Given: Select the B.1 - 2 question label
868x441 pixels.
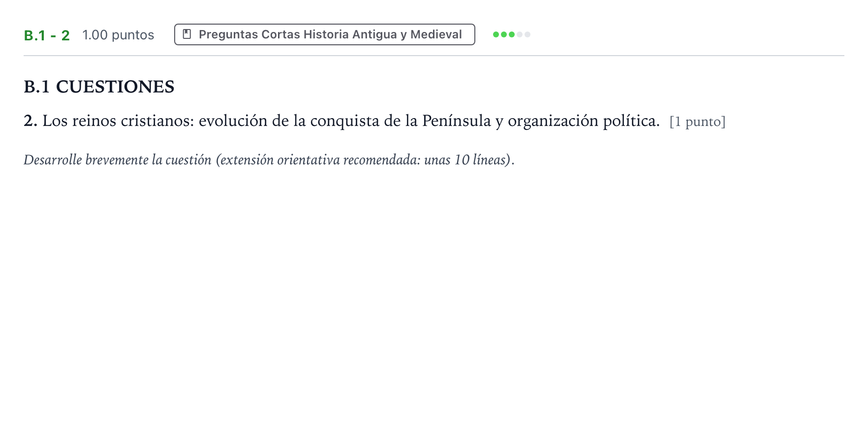Looking at the screenshot, I should click(x=47, y=35).
